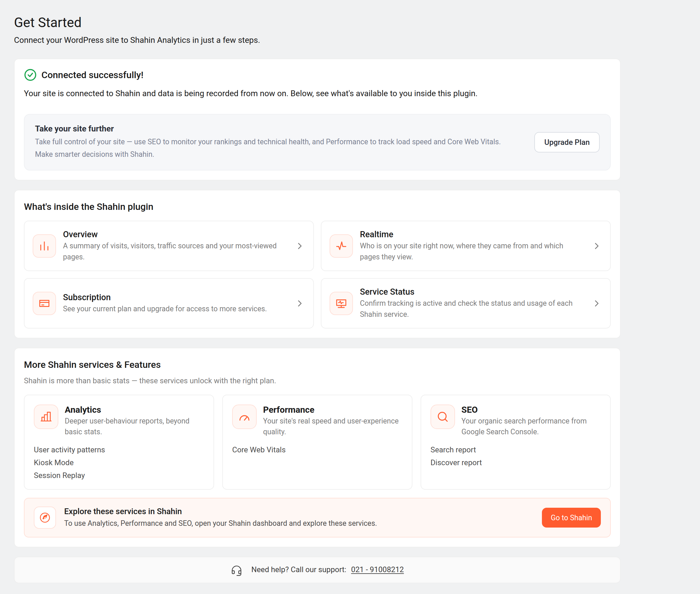Screen dimensions: 700x594
Task: Click the More Shahin services & Features heading
Action: click(x=92, y=365)
